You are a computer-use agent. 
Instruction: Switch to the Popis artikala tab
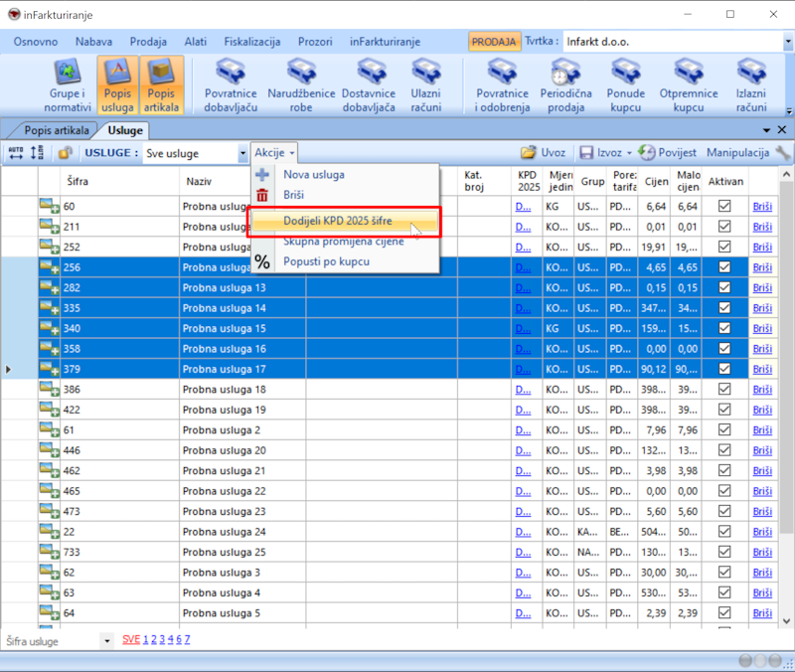click(x=55, y=130)
